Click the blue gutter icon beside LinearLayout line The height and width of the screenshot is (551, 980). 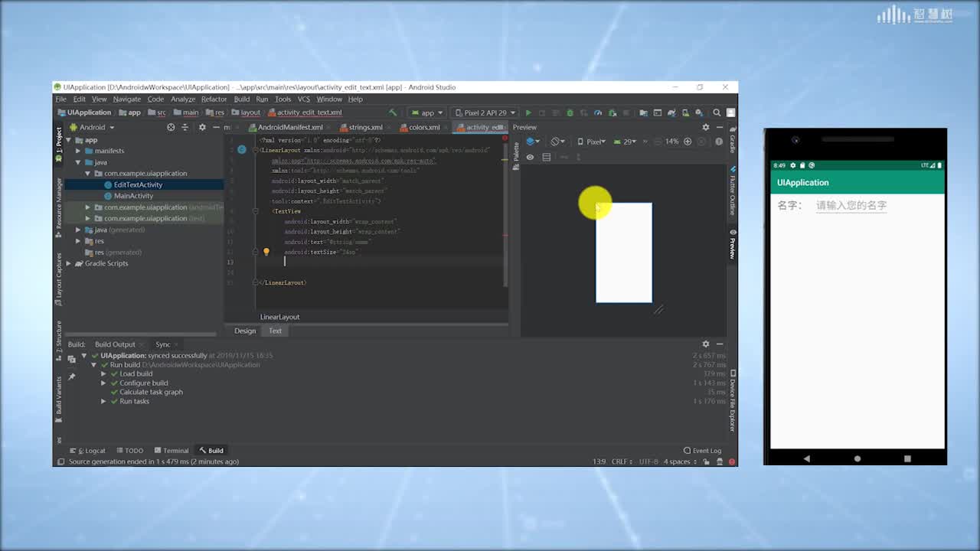point(242,149)
